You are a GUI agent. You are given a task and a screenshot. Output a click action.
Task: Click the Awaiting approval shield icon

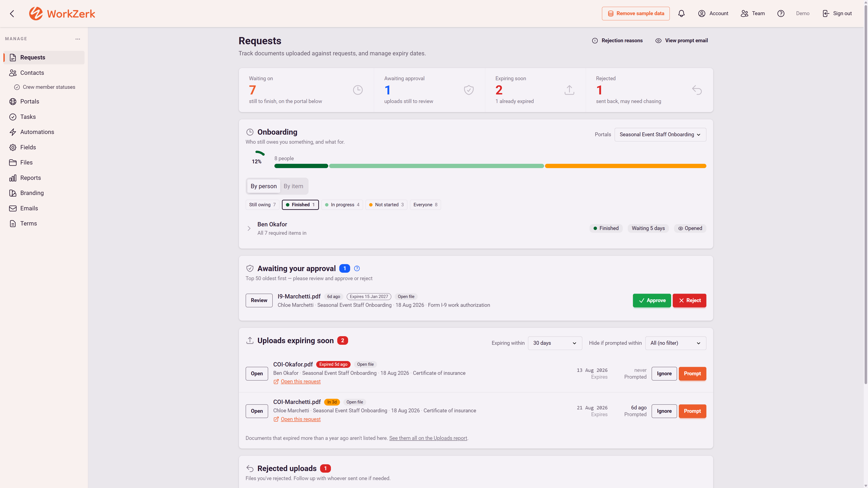tap(469, 90)
